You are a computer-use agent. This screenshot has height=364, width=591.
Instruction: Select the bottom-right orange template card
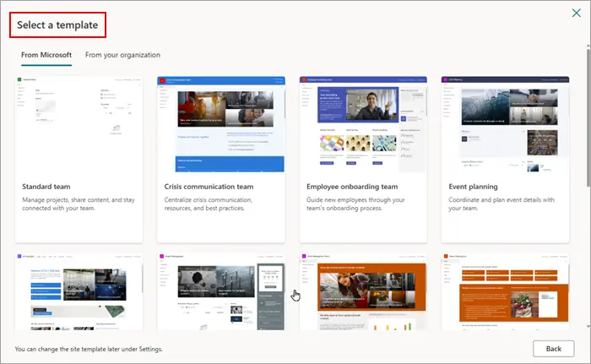pos(504,291)
